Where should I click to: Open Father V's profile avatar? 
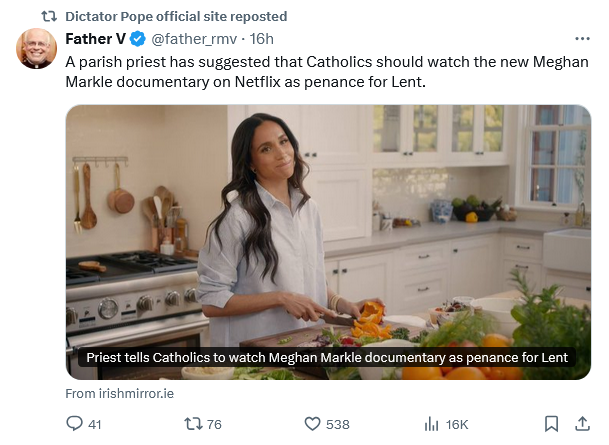[x=37, y=49]
